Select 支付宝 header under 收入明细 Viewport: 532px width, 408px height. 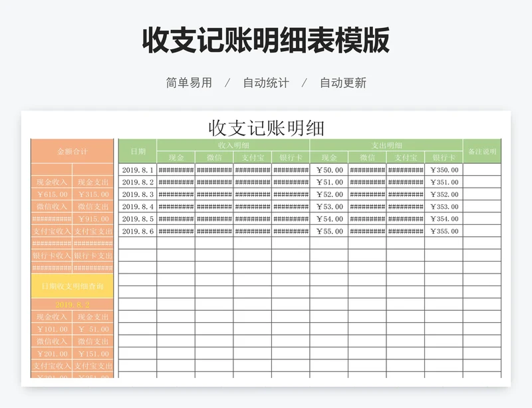(x=253, y=157)
